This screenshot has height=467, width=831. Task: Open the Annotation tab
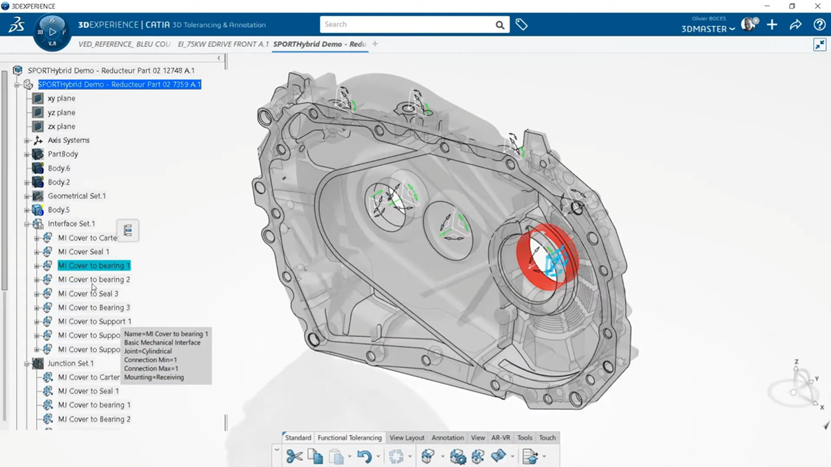447,438
